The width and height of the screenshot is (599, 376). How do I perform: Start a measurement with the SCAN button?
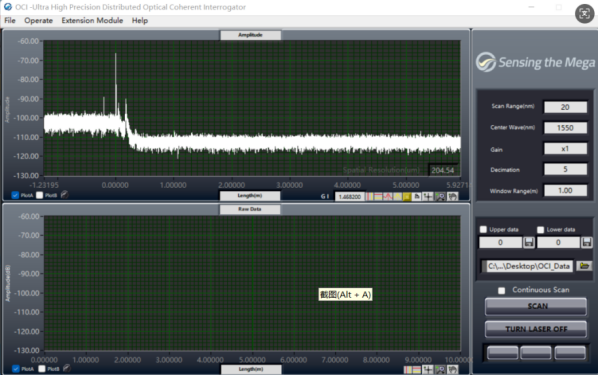click(x=536, y=306)
